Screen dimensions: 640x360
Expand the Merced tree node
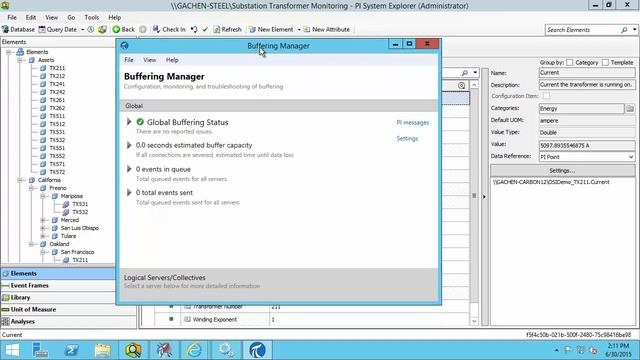click(x=43, y=220)
